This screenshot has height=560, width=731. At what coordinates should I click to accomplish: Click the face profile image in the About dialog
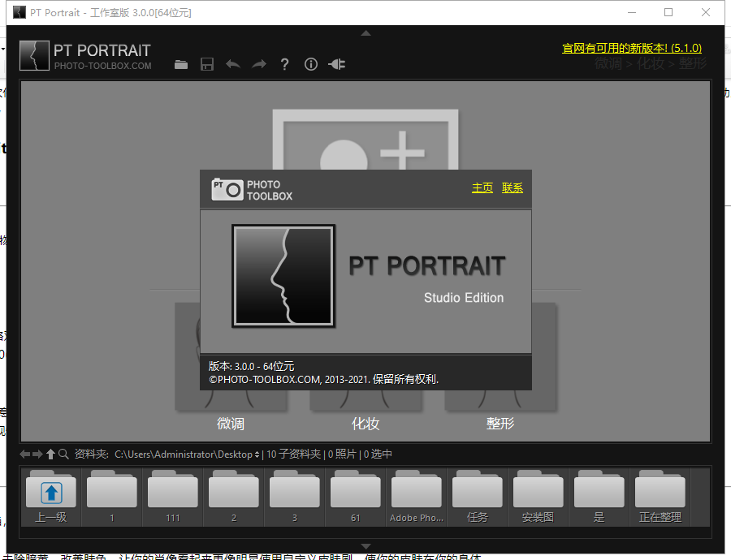(x=283, y=276)
